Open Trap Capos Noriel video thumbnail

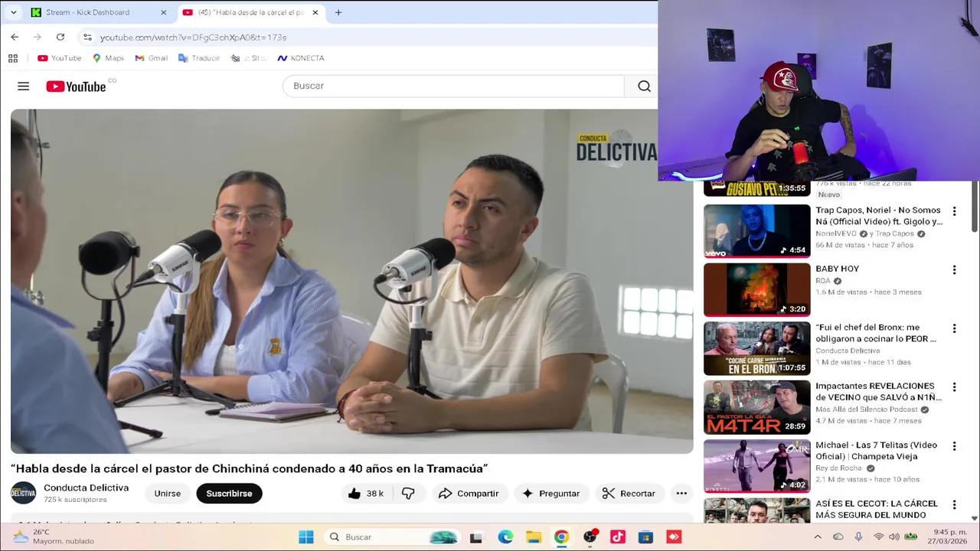[756, 230]
